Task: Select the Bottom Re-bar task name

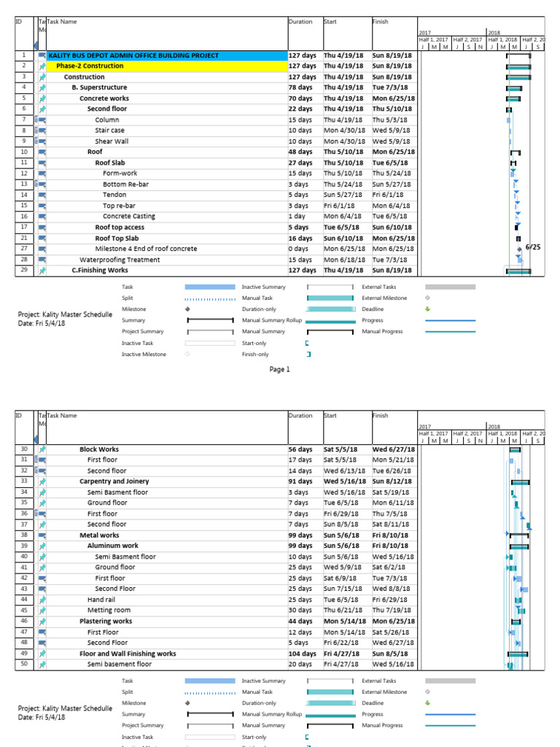Action: (125, 185)
